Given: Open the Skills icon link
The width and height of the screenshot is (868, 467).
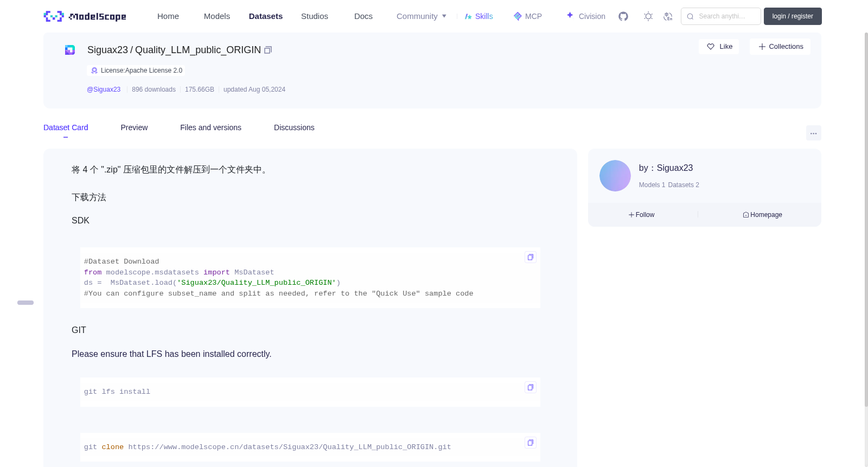Looking at the screenshot, I should coord(479,16).
